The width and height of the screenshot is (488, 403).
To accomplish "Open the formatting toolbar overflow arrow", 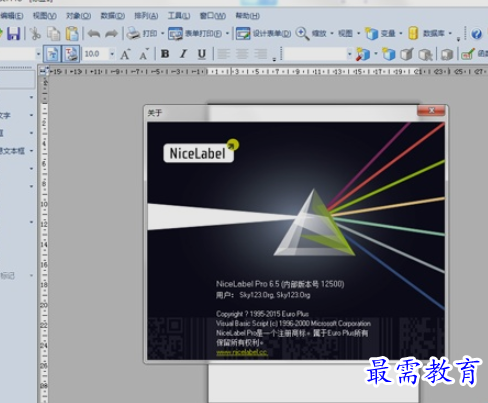I will pos(274,59).
